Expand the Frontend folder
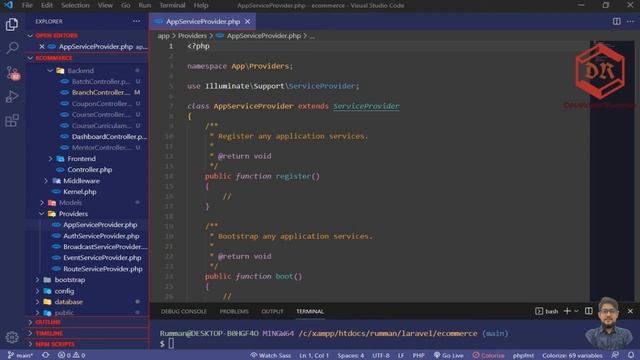 coord(82,158)
